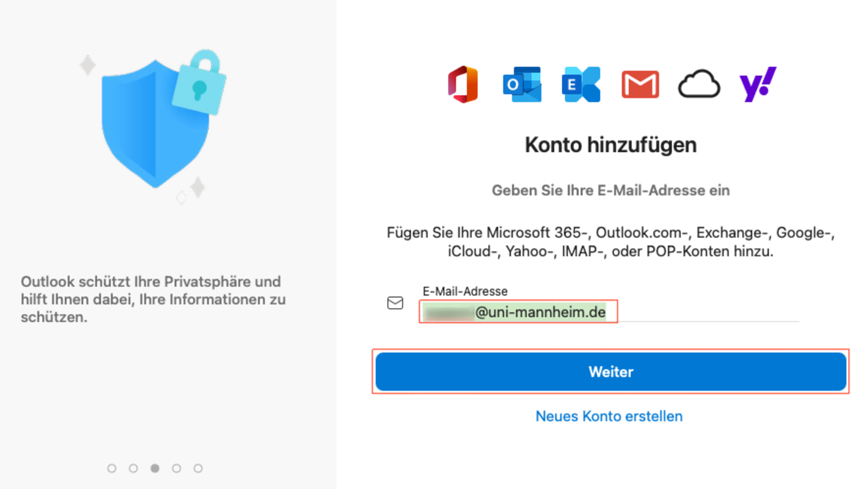Go to the first onboarding page dot
Viewport: 868px width, 489px height.
click(x=112, y=468)
